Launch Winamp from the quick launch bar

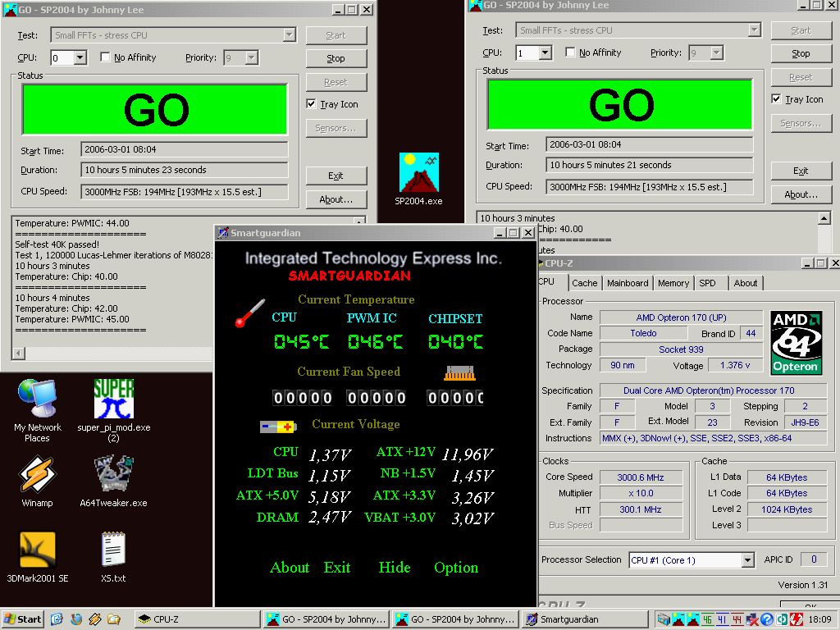tap(95, 619)
